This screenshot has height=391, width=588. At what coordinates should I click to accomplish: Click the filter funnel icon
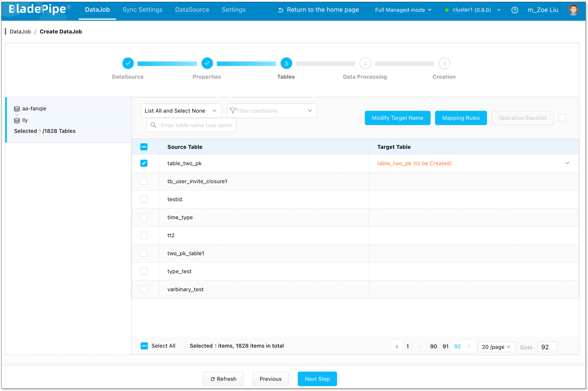click(233, 111)
